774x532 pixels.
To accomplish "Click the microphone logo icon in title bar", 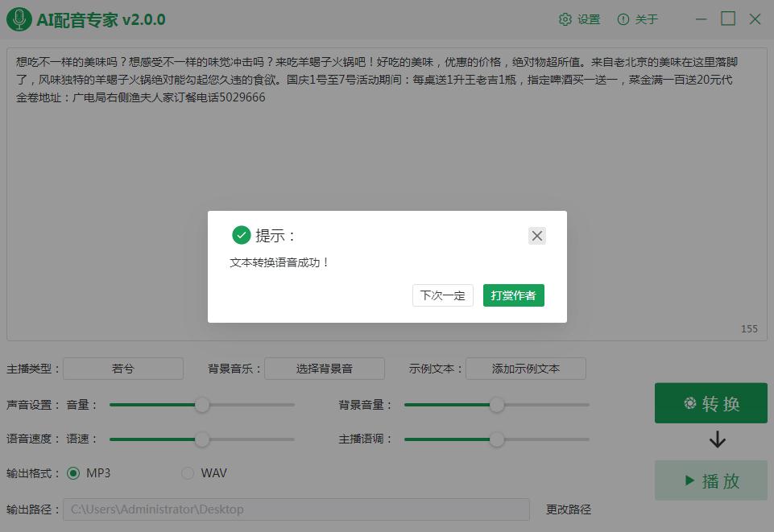I will click(20, 19).
